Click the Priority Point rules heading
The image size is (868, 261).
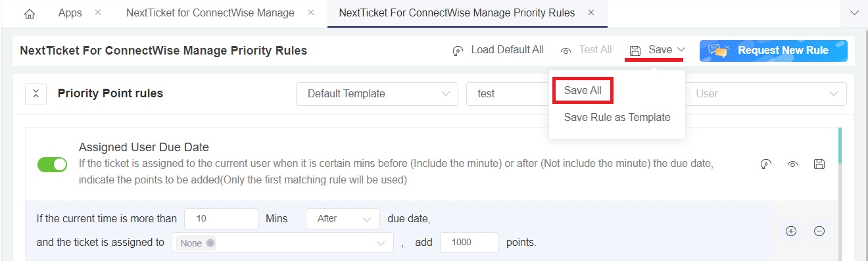tap(110, 93)
